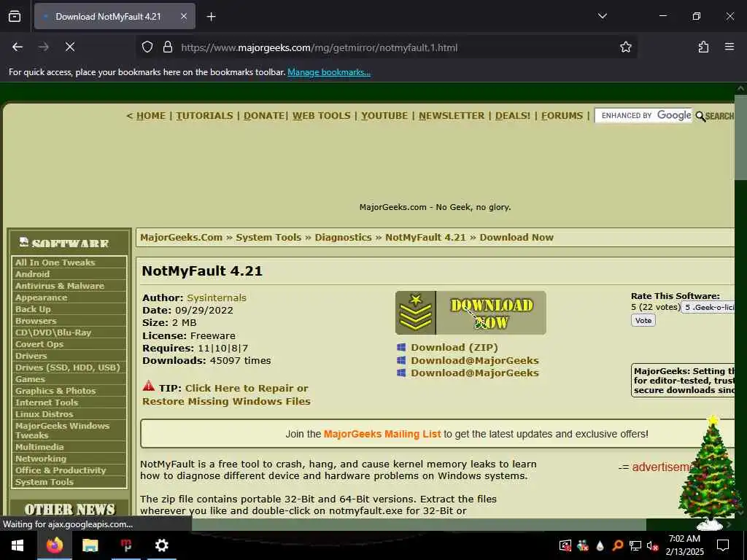
Task: Click the first Download@MajorGeeks mirror link
Action: (x=474, y=360)
